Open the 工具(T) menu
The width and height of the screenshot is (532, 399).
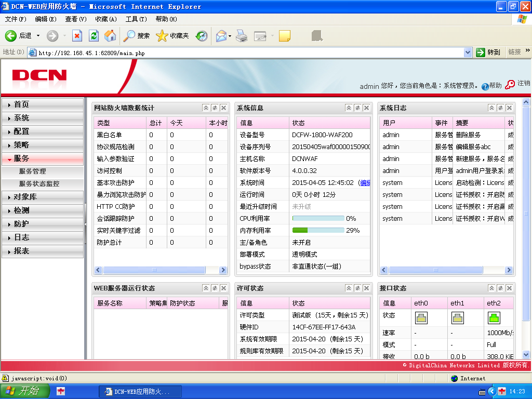[x=136, y=19]
